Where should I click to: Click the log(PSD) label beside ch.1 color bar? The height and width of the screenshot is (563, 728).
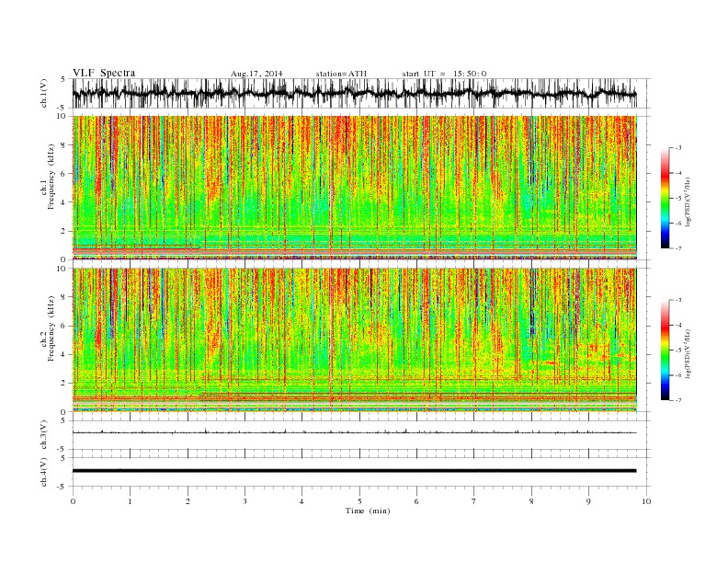[688, 202]
